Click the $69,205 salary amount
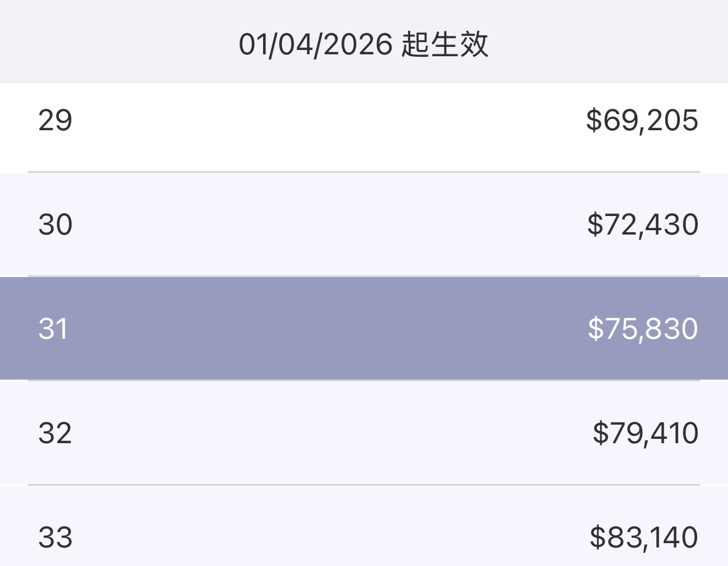 (642, 120)
